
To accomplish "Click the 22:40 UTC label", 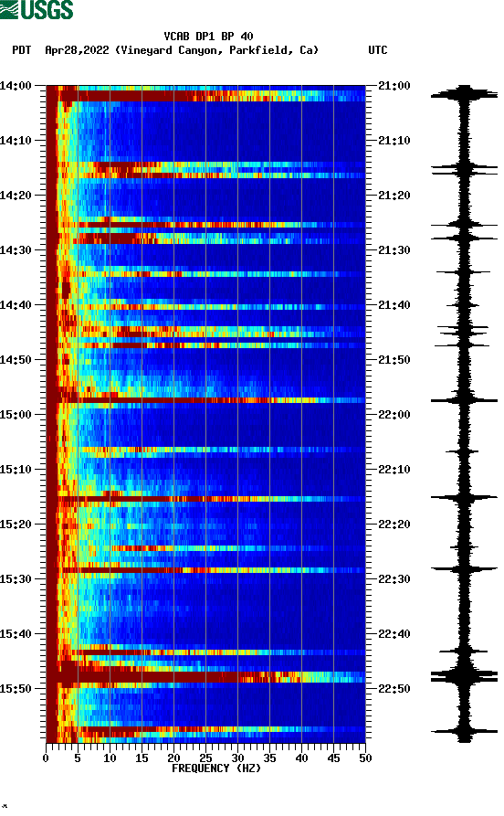I will (394, 634).
